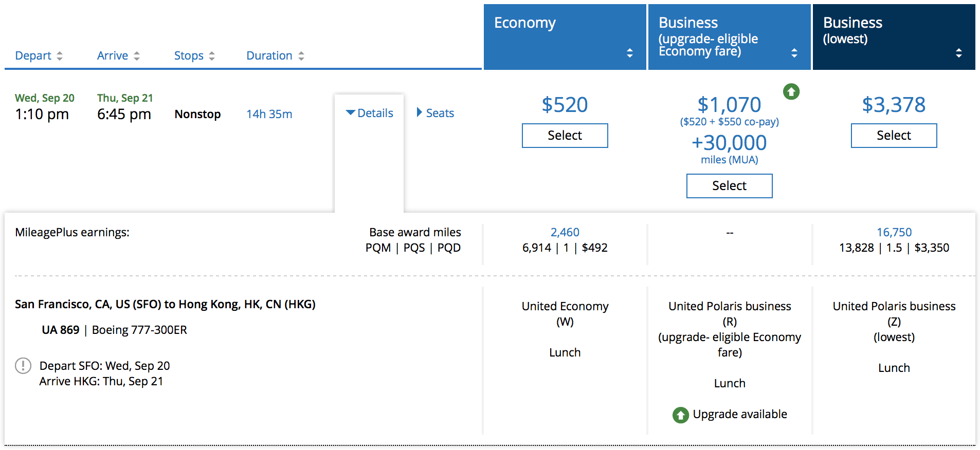Select the $1,070 upgrade-eligible fare
The height and width of the screenshot is (450, 980).
coord(729,186)
